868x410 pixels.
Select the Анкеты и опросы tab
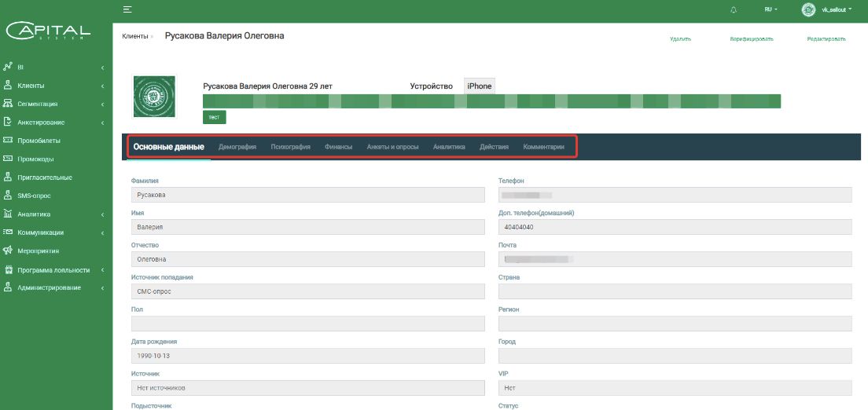click(392, 147)
